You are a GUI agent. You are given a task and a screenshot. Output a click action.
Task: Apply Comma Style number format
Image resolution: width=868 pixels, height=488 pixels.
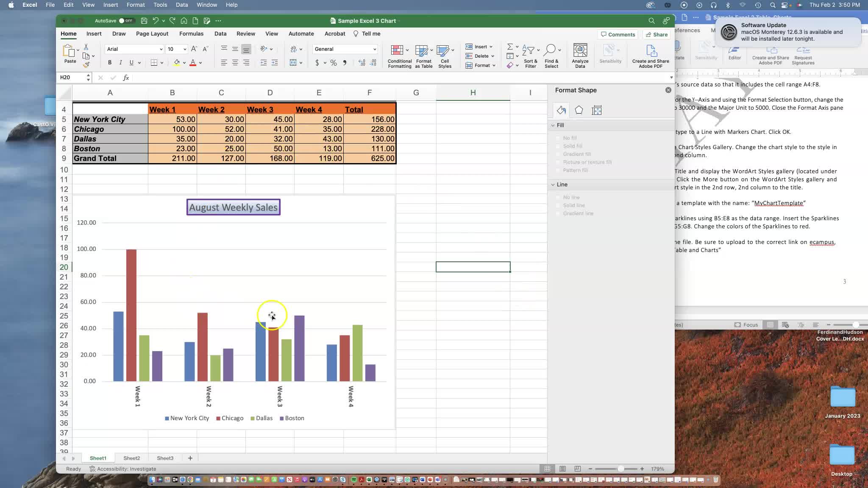tap(345, 63)
